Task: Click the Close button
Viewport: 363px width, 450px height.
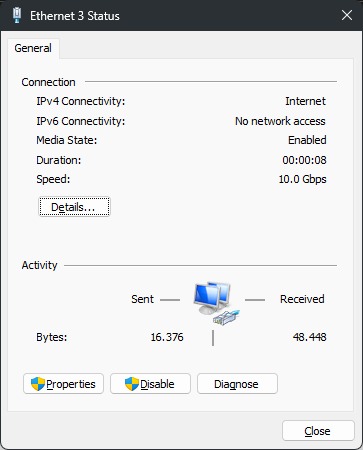Action: click(318, 431)
